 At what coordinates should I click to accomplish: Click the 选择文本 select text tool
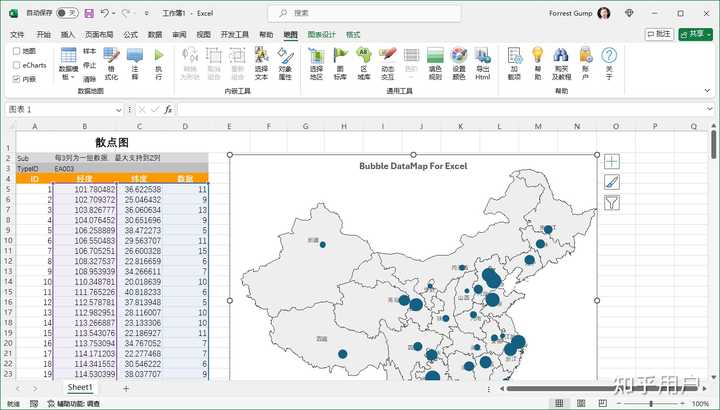261,64
